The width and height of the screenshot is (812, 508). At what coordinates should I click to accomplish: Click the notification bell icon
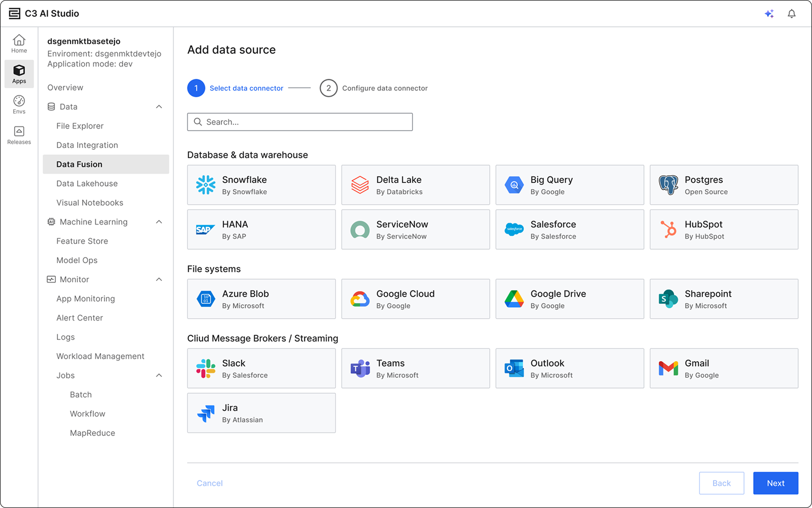791,14
